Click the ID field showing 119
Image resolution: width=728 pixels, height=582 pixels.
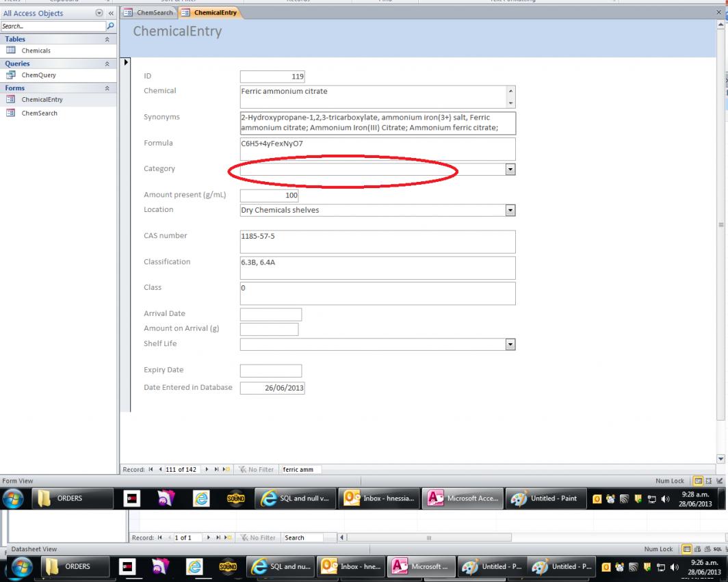pos(272,77)
